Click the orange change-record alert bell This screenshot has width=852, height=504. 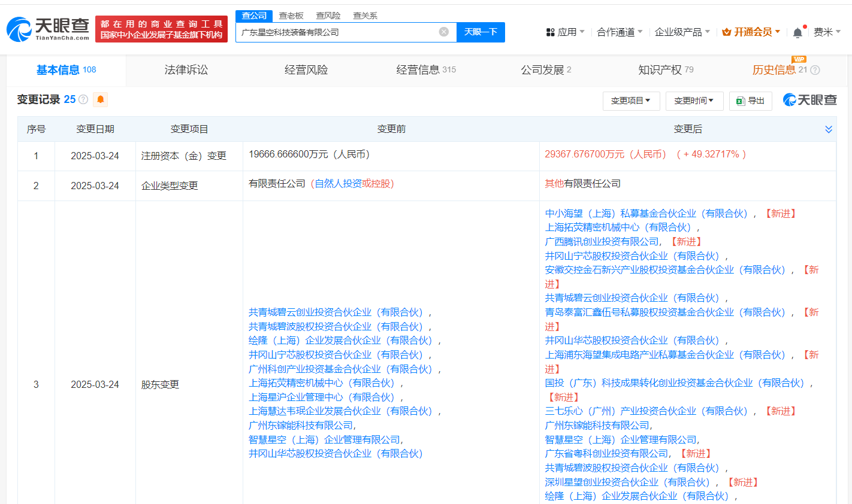pyautogui.click(x=101, y=99)
